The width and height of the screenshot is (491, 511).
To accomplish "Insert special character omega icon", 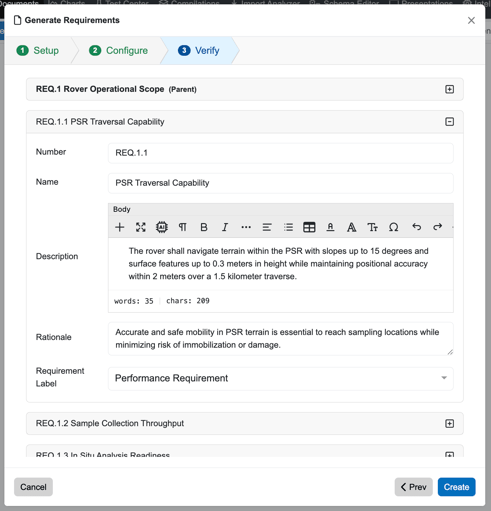I will pos(393,227).
